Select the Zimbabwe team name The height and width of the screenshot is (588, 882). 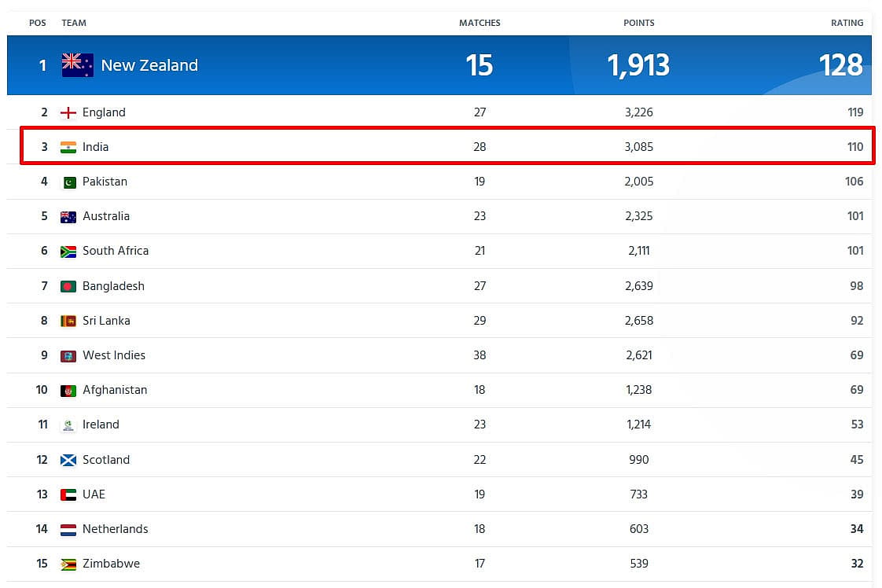112,564
